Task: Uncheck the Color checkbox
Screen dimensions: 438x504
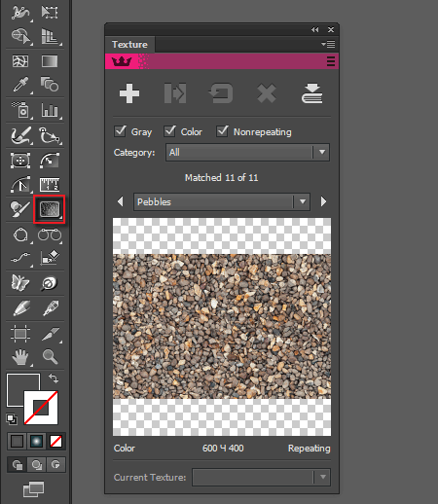Action: click(169, 131)
